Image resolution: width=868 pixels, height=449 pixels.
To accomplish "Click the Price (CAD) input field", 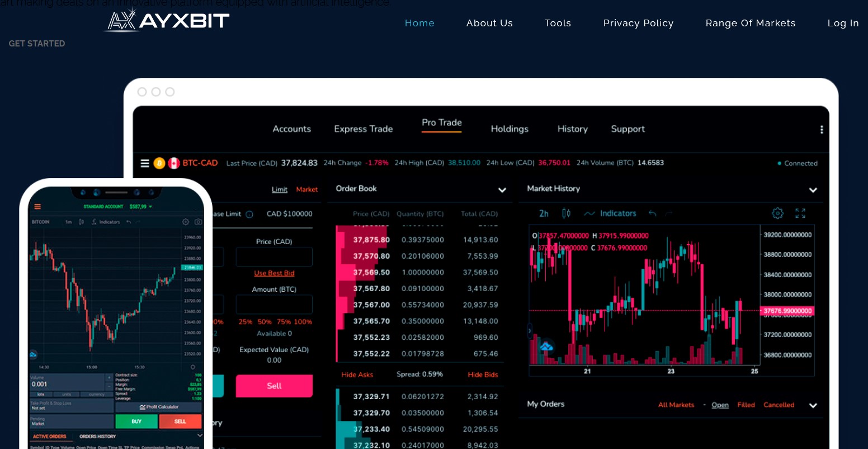I will (x=274, y=257).
